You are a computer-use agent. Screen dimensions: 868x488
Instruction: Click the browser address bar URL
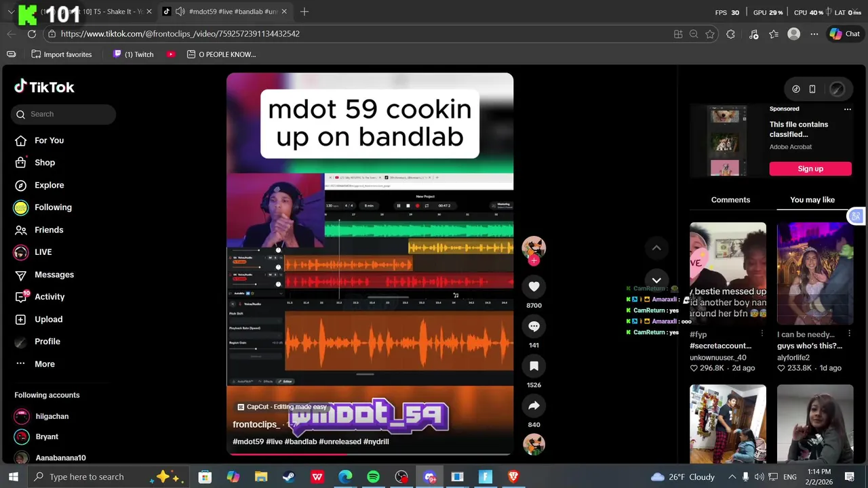tap(180, 34)
